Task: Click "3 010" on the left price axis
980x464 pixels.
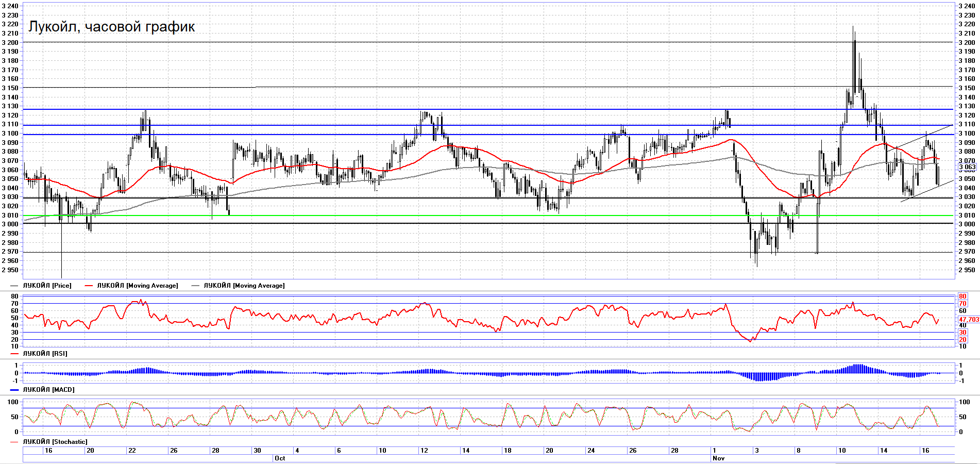Action: click(10, 216)
